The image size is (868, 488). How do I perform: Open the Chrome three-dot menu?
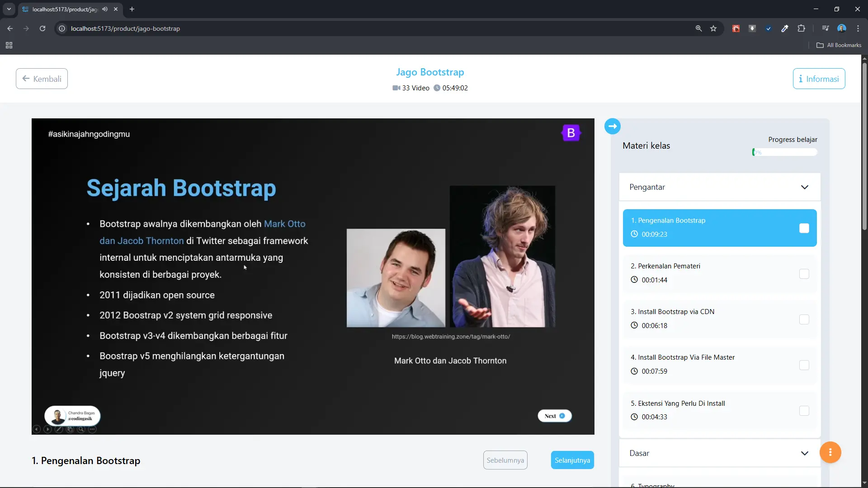[x=858, y=28]
